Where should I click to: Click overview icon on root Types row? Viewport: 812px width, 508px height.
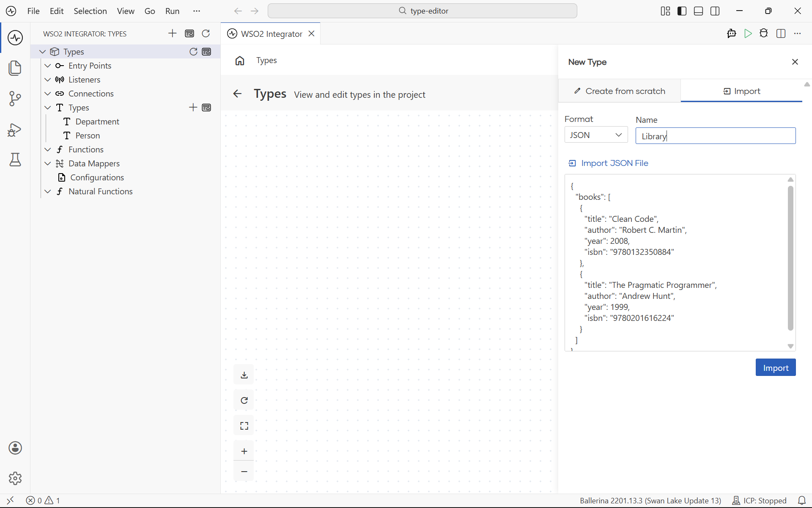tap(207, 52)
